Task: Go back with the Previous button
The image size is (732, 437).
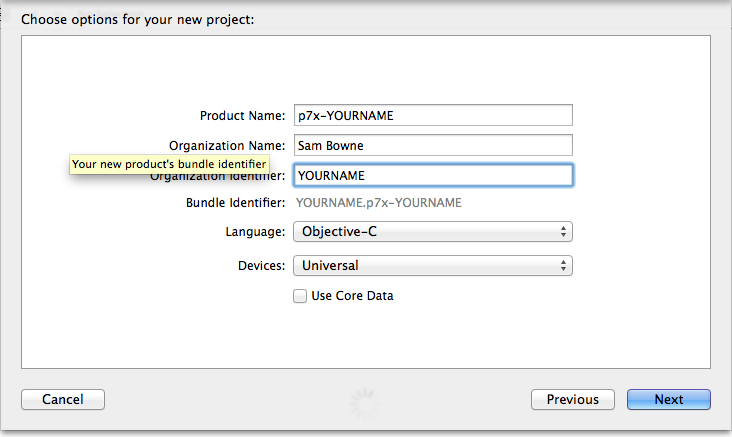Action: click(572, 399)
